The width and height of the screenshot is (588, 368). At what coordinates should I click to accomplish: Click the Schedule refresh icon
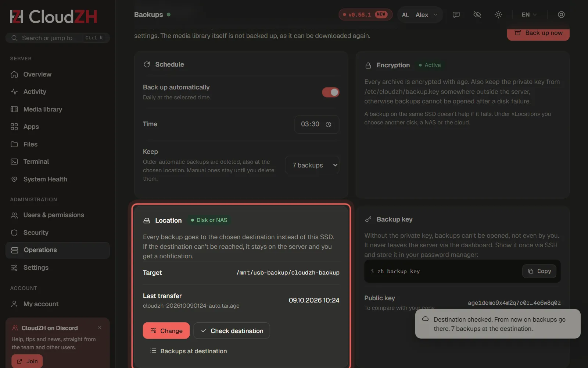click(147, 64)
